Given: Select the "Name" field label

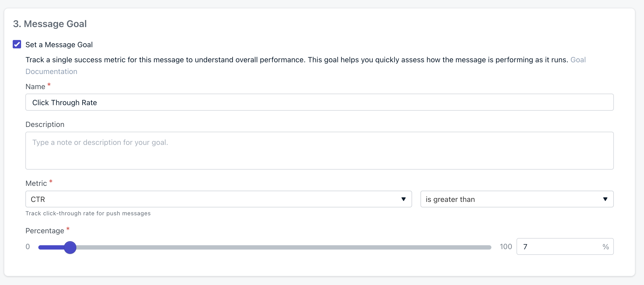Looking at the screenshot, I should (35, 86).
